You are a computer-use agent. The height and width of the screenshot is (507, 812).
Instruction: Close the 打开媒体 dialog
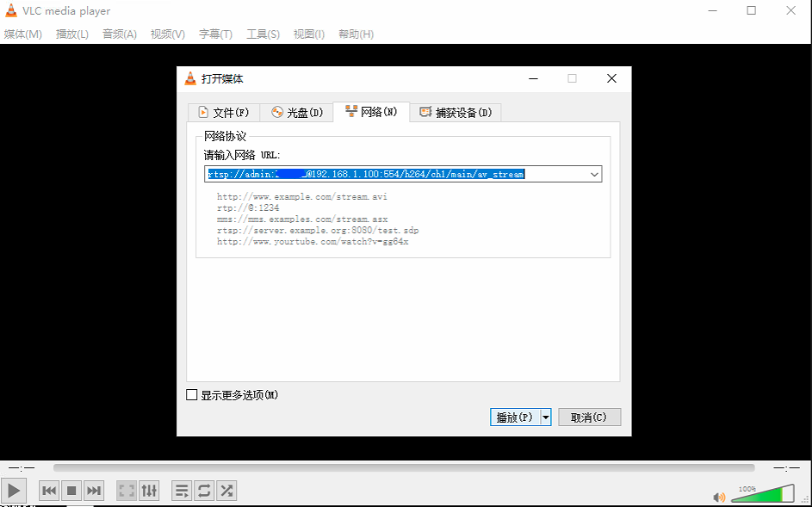[611, 78]
